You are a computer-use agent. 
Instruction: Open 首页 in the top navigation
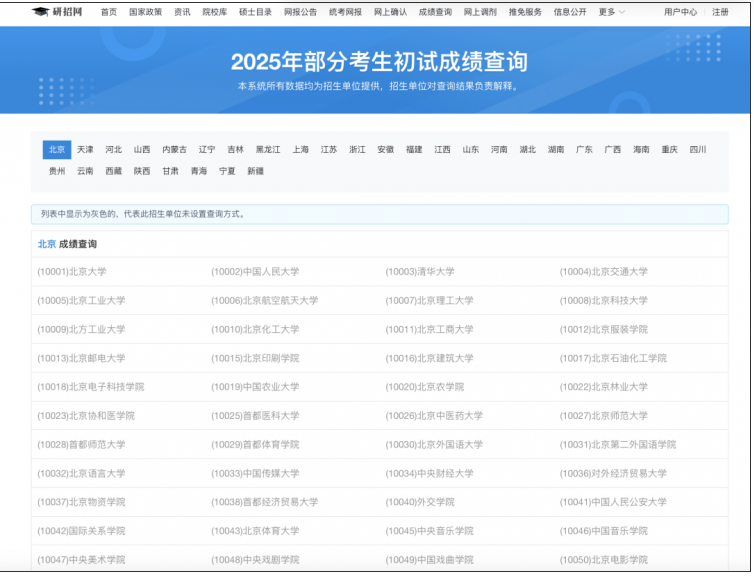109,12
